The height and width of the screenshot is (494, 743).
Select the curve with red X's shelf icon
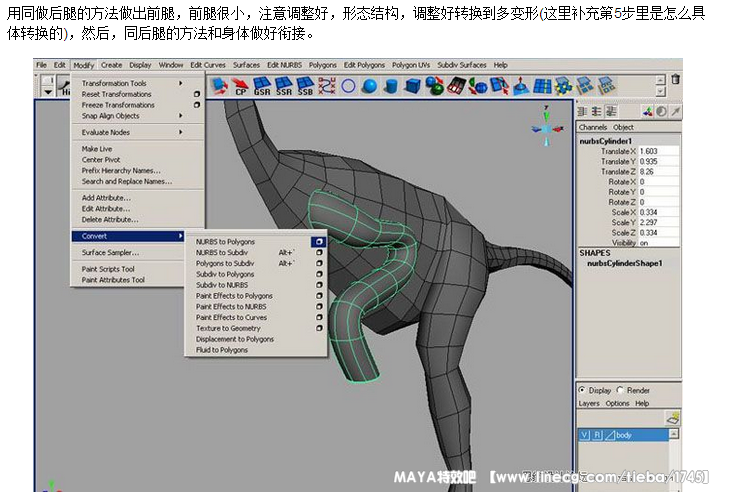click(327, 86)
